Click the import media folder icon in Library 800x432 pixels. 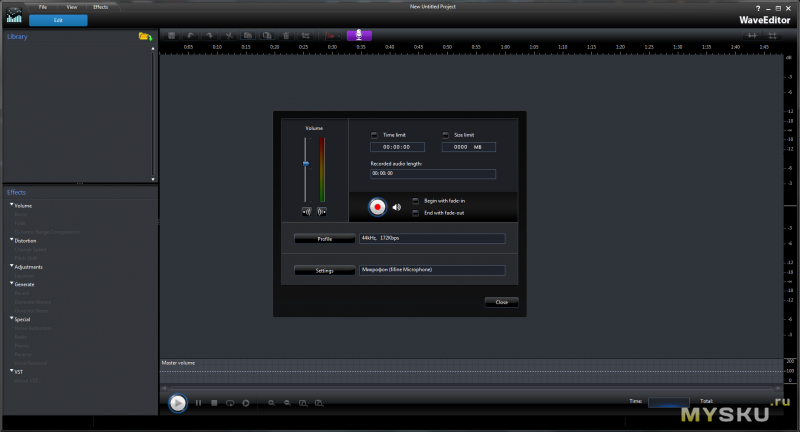144,36
